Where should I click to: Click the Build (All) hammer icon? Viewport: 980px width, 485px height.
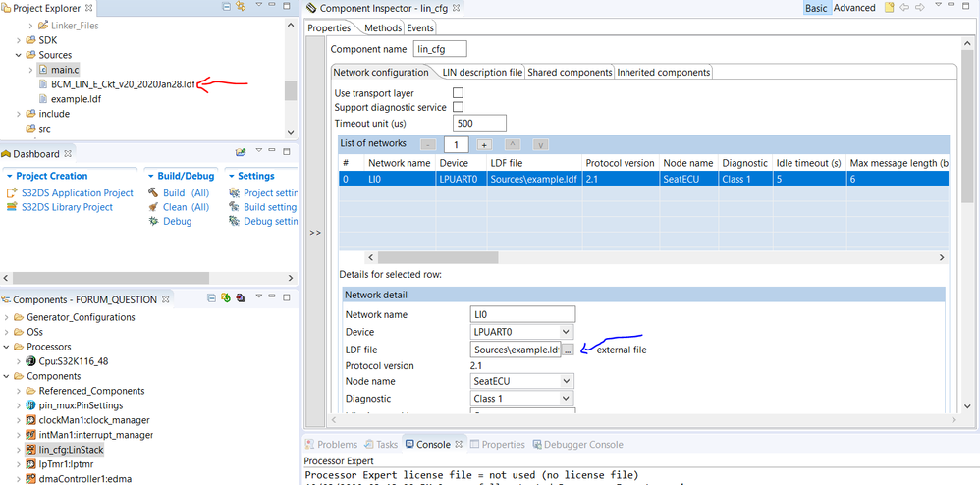pos(153,193)
